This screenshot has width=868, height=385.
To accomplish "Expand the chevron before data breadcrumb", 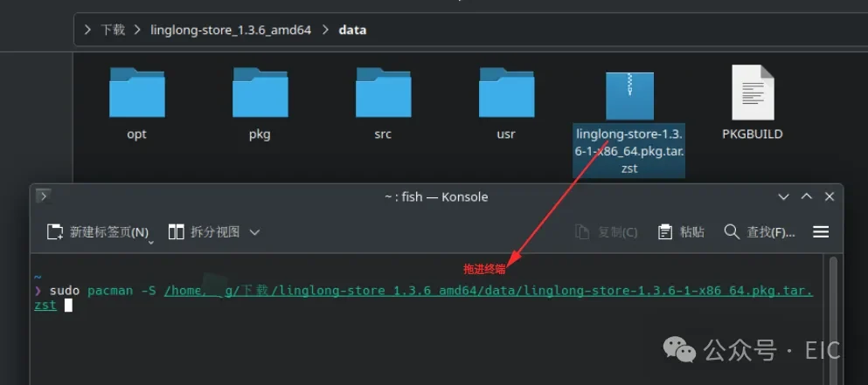I will (x=325, y=30).
